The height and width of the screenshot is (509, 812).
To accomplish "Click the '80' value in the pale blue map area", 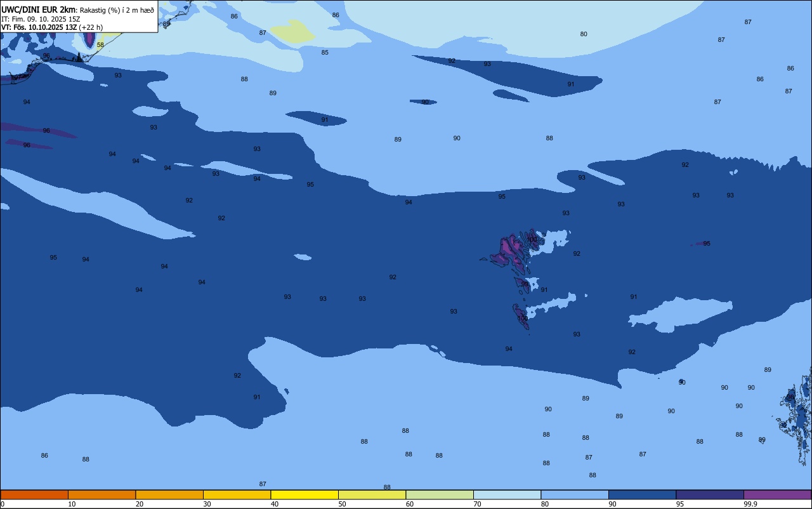I will [584, 34].
